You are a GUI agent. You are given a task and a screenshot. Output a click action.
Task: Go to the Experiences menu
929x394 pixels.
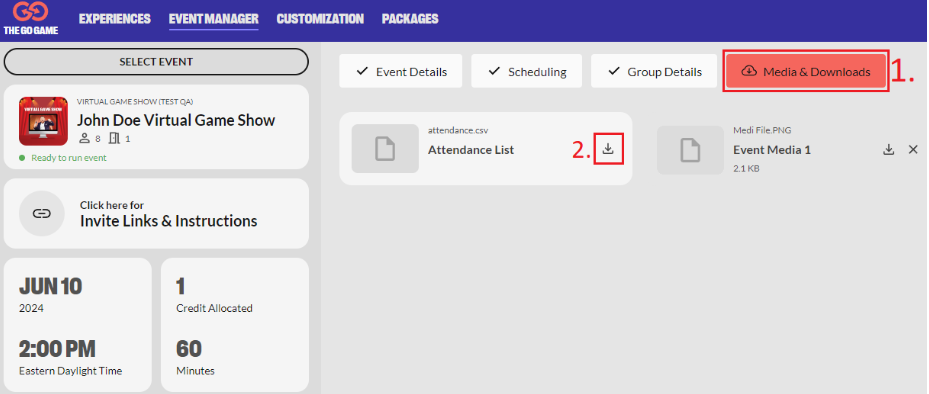115,19
